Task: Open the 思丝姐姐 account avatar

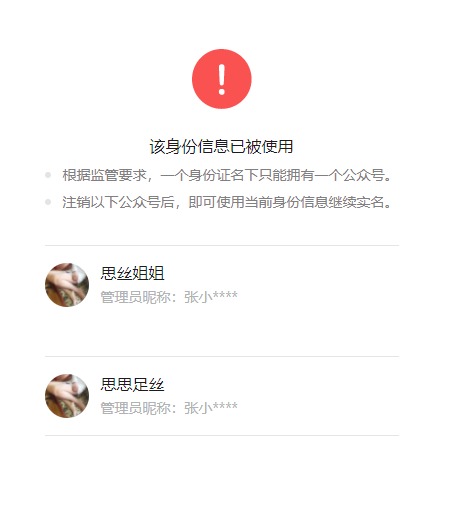Action: pyautogui.click(x=67, y=285)
